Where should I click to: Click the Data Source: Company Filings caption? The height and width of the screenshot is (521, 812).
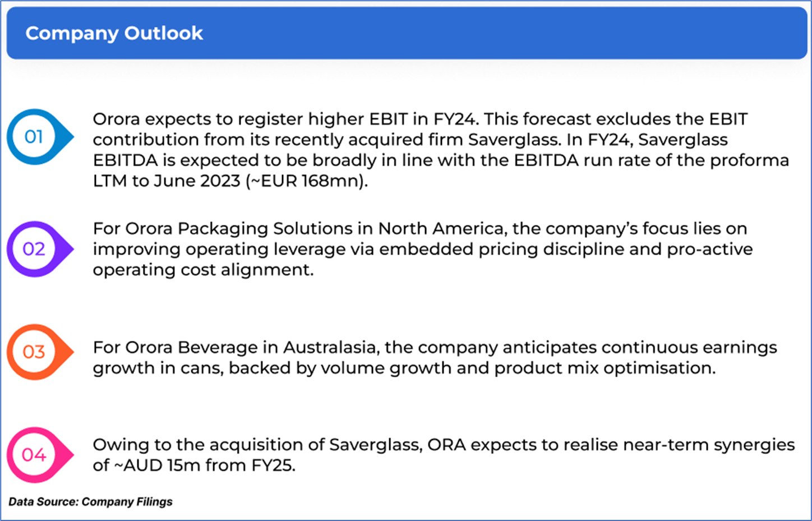90,502
